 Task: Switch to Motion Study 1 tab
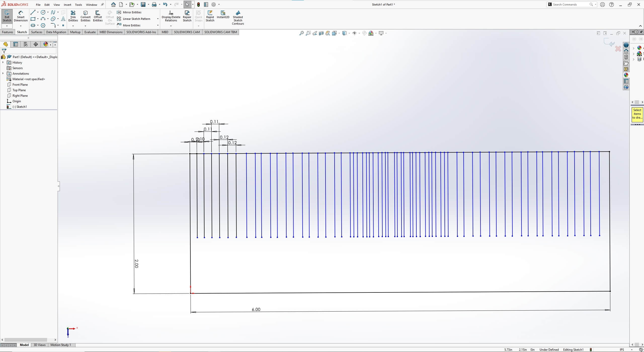pyautogui.click(x=61, y=345)
